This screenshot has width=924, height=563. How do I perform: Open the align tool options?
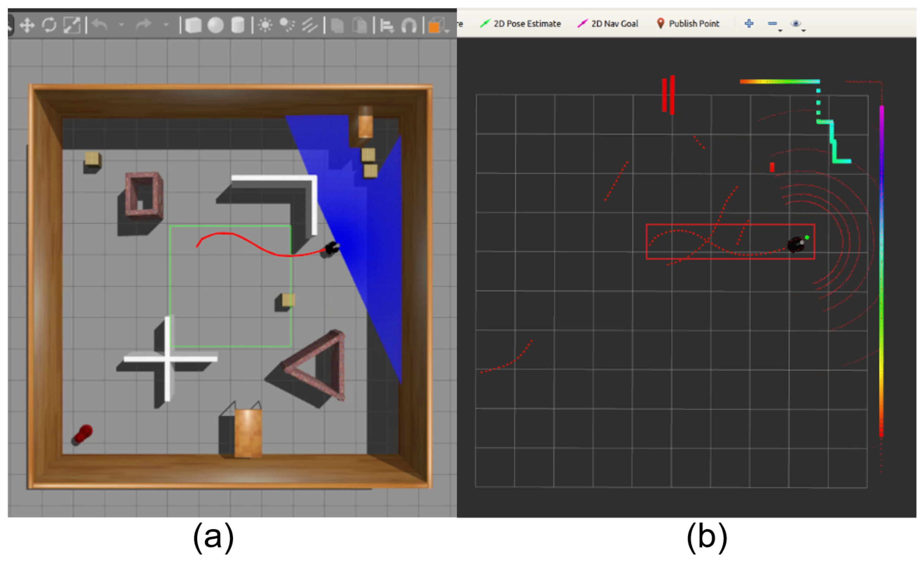[x=387, y=26]
